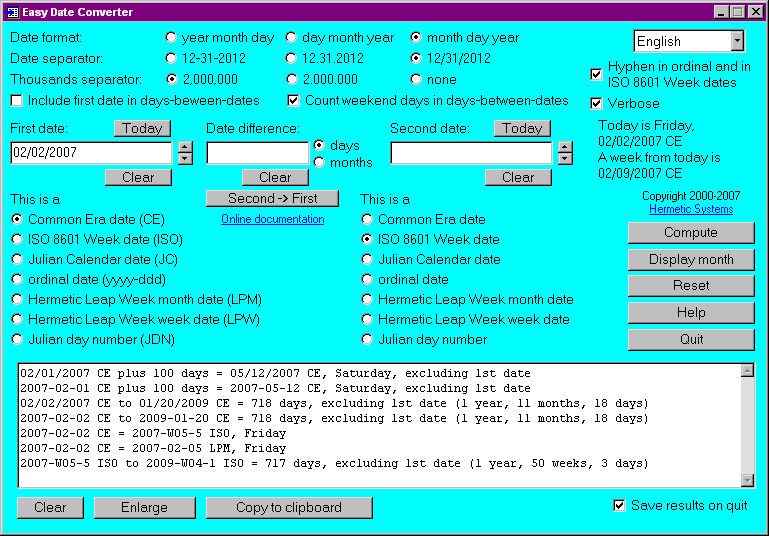The width and height of the screenshot is (769, 536).
Task: Click Today button for First date
Action: (142, 128)
